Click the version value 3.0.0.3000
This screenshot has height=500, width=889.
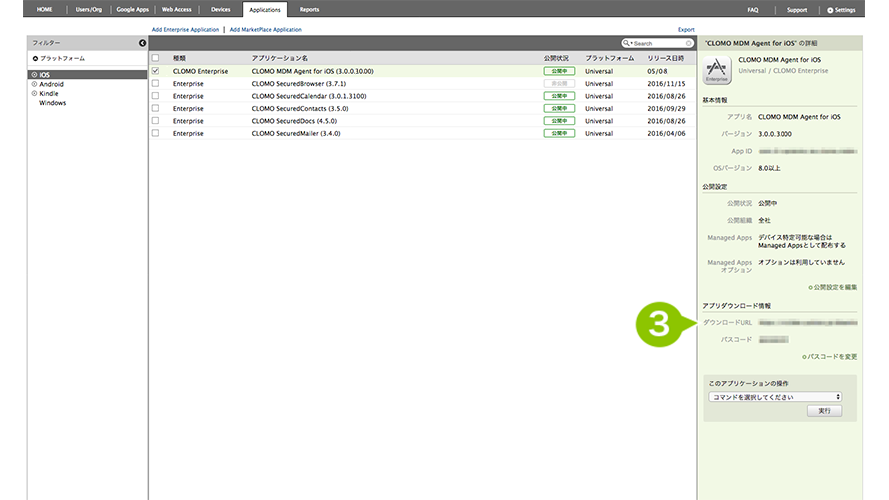click(x=775, y=134)
